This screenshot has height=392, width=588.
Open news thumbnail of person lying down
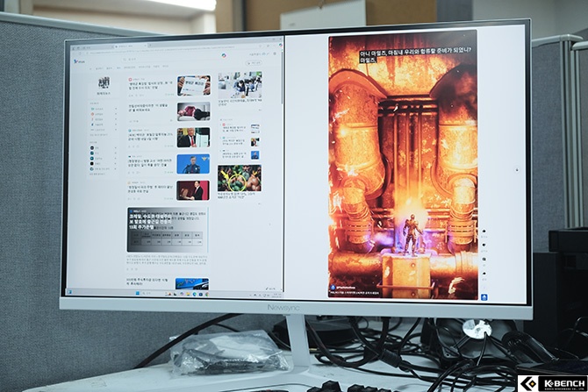tap(193, 111)
